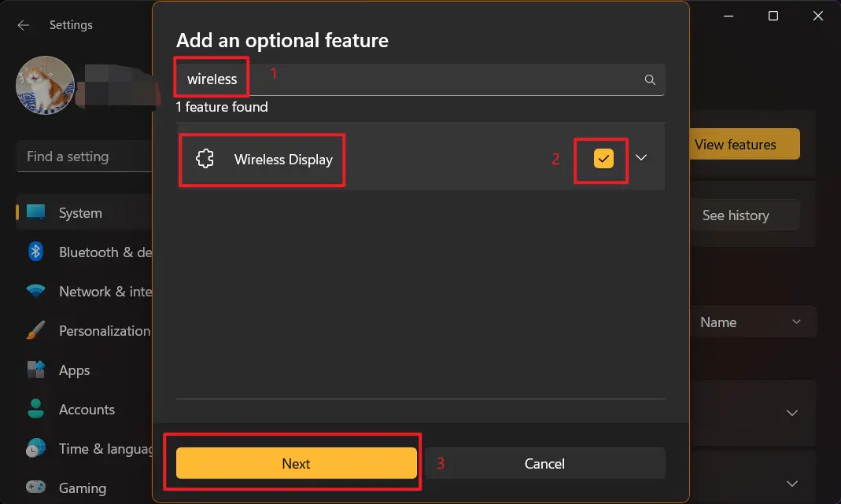841x504 pixels.
Task: Click the See history button
Action: pos(735,215)
